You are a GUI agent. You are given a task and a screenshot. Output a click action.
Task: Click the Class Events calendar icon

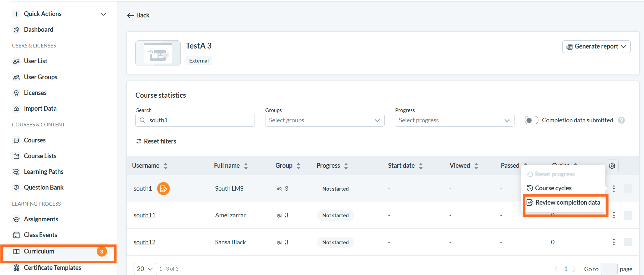(16, 235)
